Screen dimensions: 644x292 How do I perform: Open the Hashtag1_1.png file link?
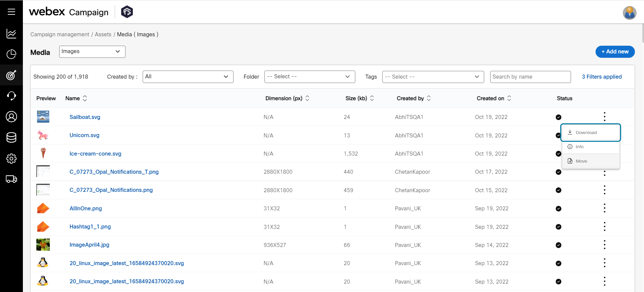[90, 226]
